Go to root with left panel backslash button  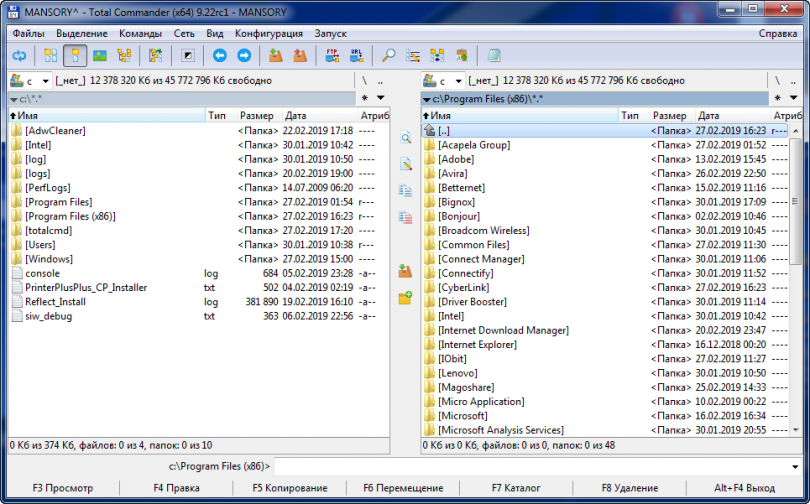click(365, 81)
